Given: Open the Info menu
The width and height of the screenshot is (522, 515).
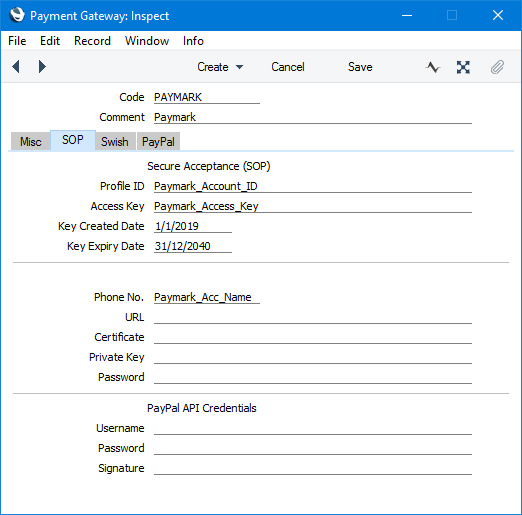Looking at the screenshot, I should [x=193, y=41].
